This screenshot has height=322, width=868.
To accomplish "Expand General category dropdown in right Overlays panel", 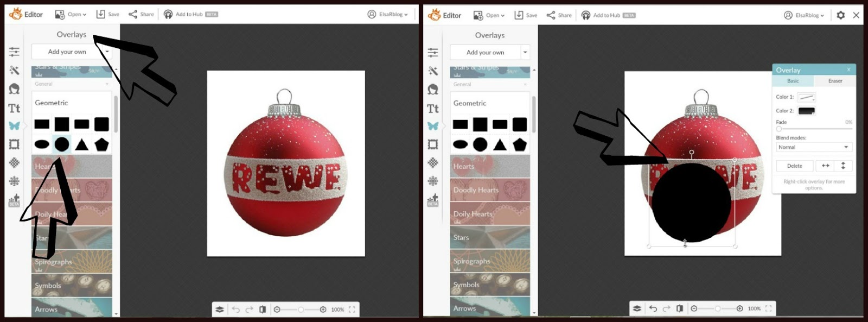I will [490, 84].
